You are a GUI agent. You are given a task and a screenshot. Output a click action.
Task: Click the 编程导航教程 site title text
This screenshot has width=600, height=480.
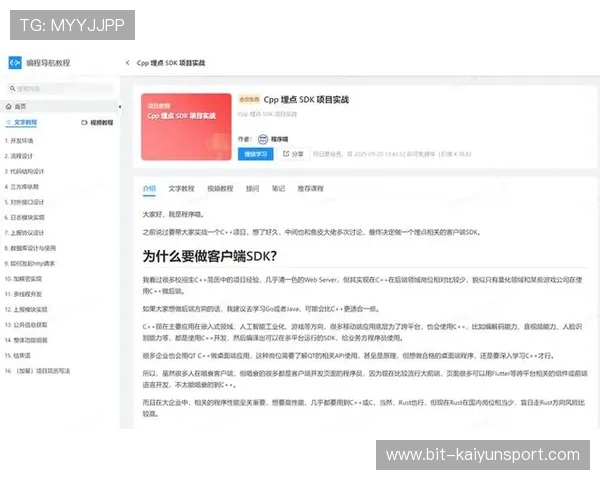48,63
